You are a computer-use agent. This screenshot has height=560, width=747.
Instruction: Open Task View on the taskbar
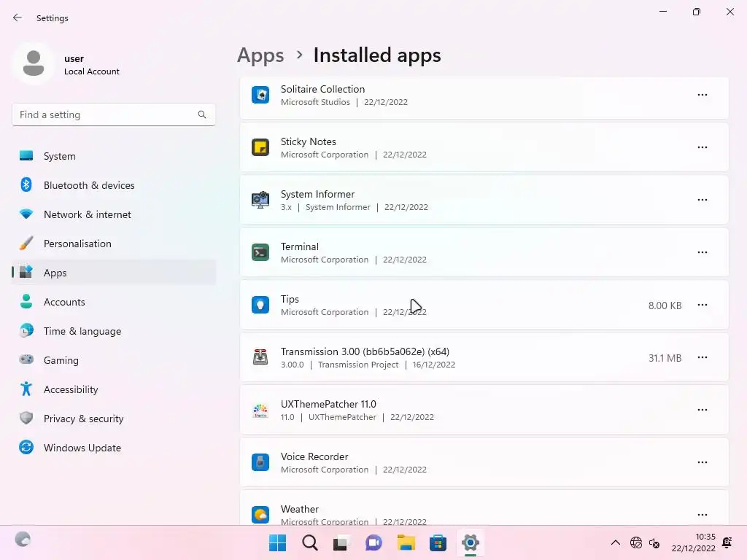(341, 542)
